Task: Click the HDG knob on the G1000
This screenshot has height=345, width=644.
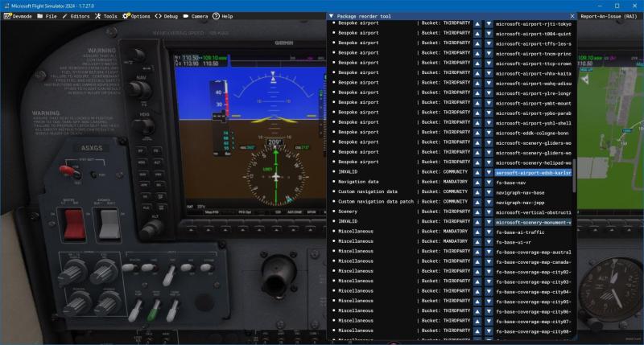Action: [143, 127]
